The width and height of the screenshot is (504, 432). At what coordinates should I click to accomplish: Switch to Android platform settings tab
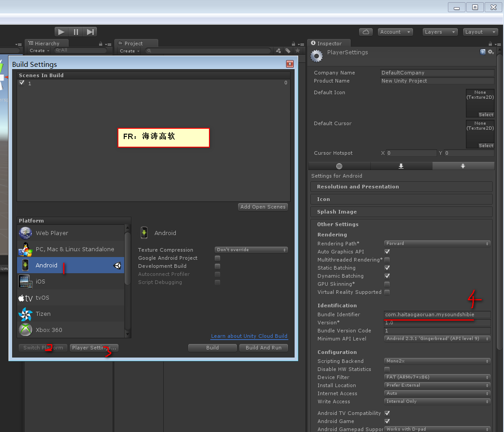tap(463, 166)
